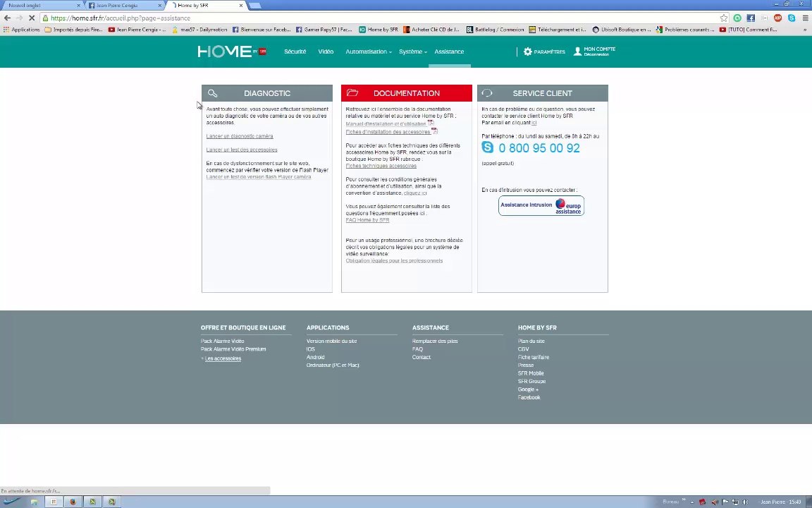Viewport: 812px width, 508px height.
Task: Click Lancer un test de version flash Player link
Action: click(259, 176)
